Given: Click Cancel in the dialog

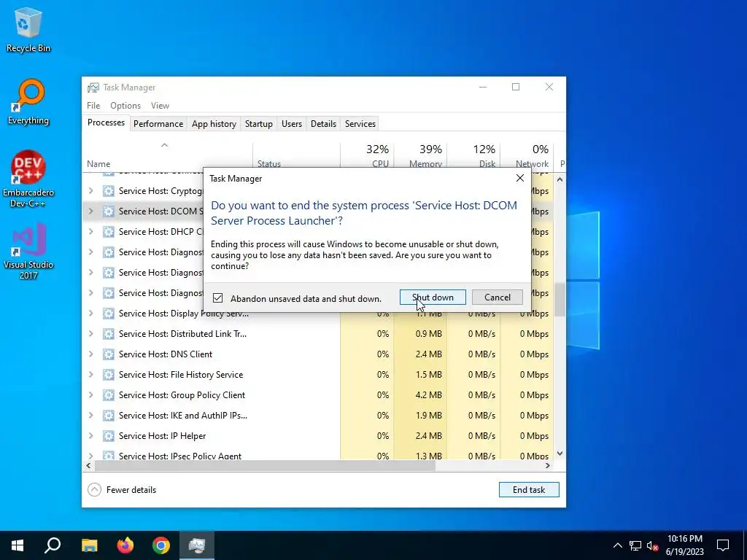Looking at the screenshot, I should 498,297.
